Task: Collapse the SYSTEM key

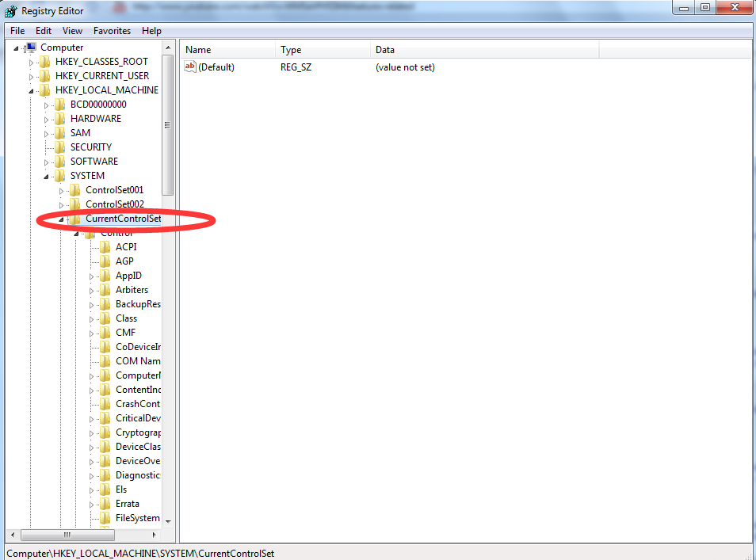Action: tap(46, 177)
